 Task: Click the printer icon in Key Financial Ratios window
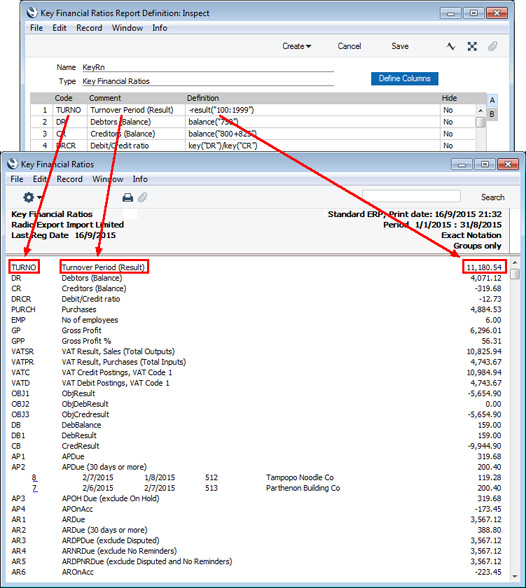coord(127,197)
